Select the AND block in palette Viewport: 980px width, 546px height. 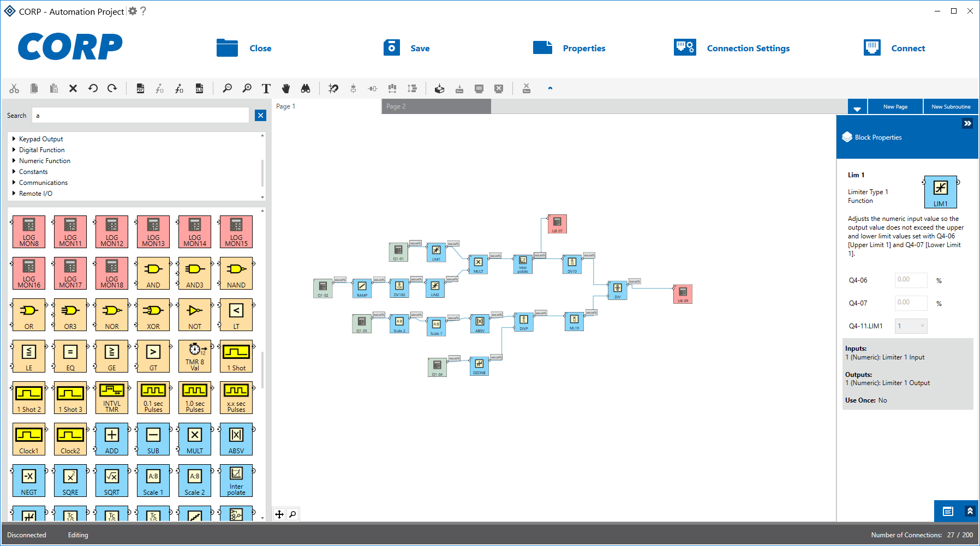click(x=153, y=273)
